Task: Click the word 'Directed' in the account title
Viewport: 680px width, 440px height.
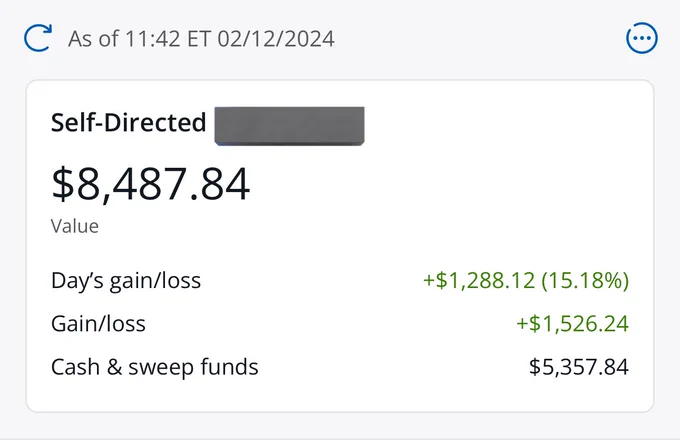Action: [x=155, y=122]
